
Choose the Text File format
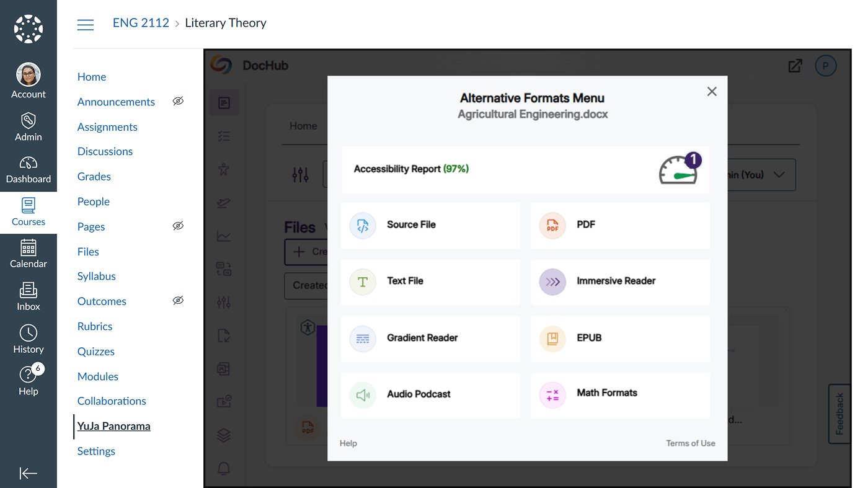click(430, 282)
